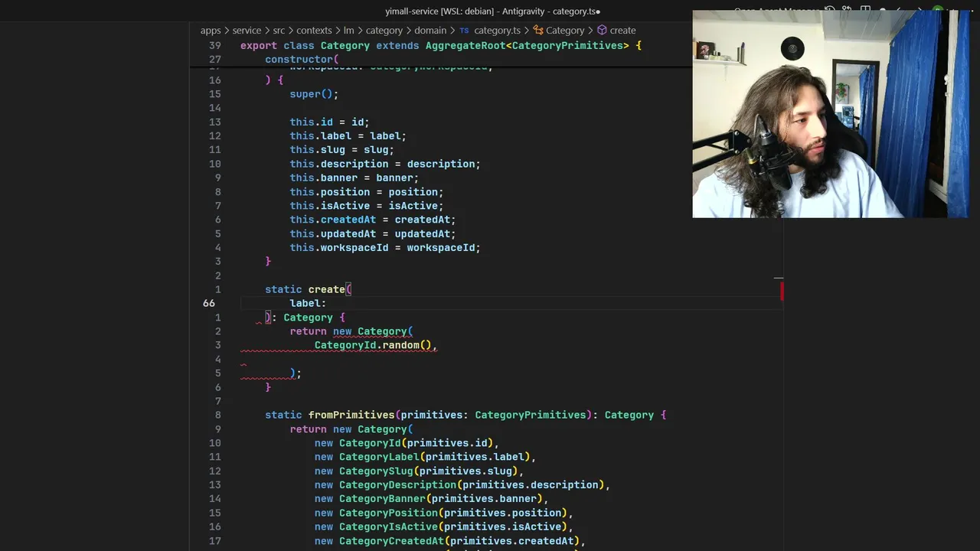Jump to sticky header 'export class Category' line

point(440,46)
